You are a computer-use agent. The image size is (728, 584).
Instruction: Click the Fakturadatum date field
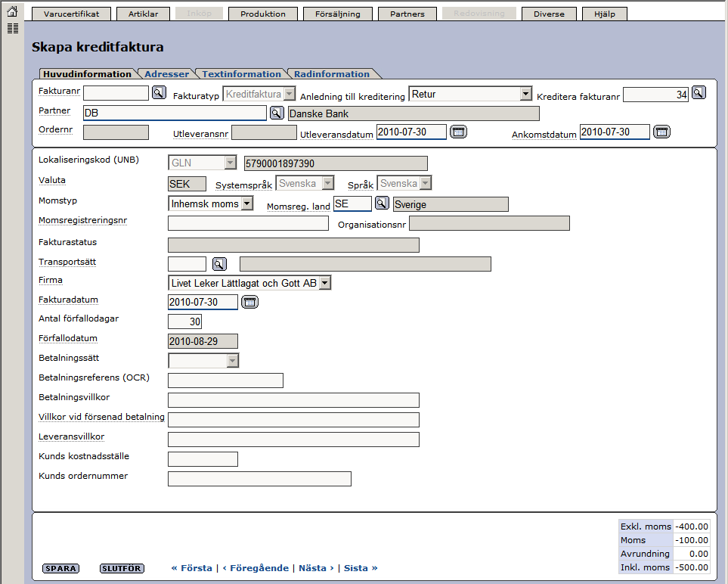pos(203,302)
